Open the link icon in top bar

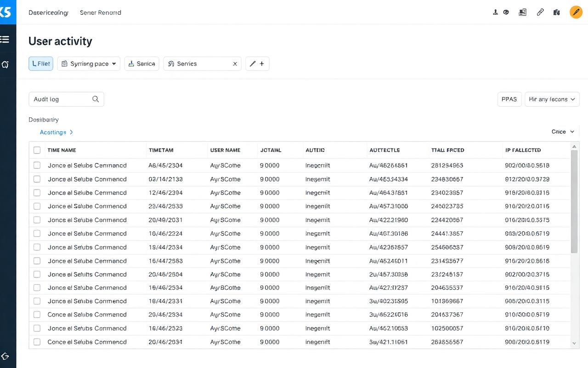click(x=540, y=12)
